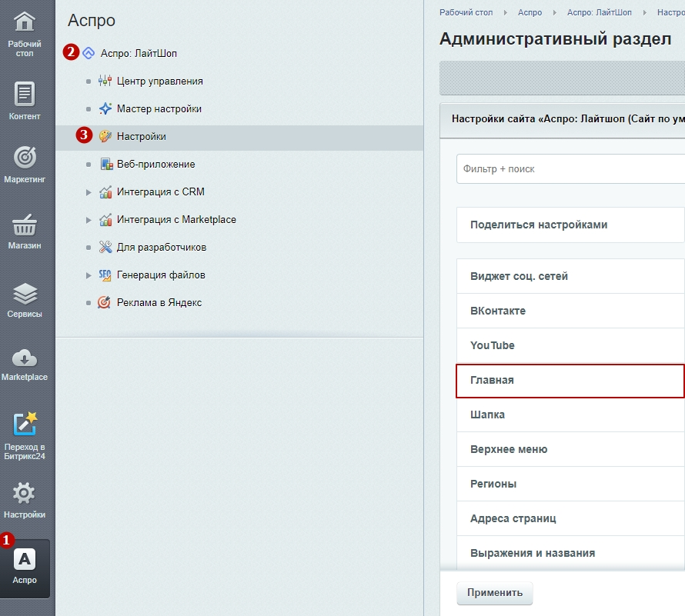Click the Настройки сайта tab header
This screenshot has width=685, height=616.
pos(563,120)
